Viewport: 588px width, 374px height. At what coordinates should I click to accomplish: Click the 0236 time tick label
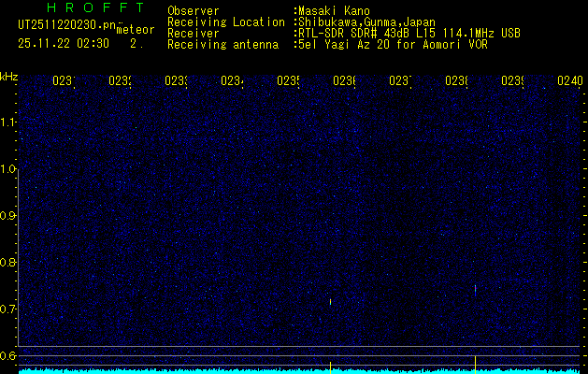click(x=344, y=80)
